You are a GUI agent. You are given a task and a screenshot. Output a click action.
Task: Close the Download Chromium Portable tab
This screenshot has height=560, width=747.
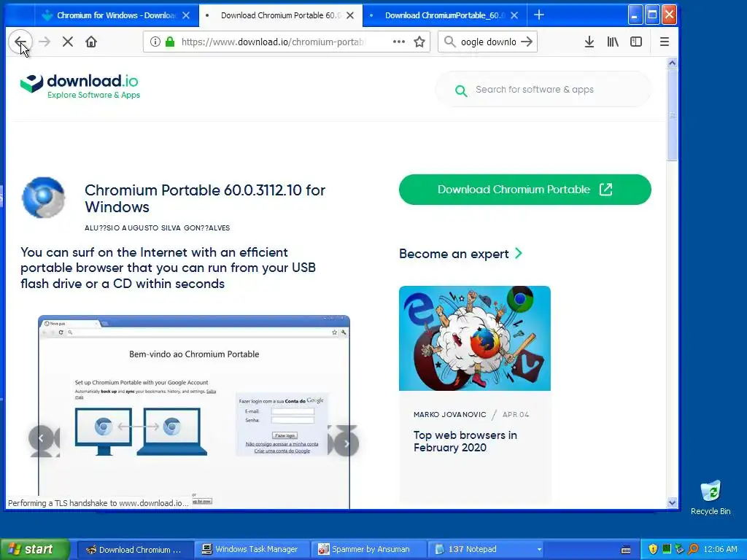coord(350,15)
